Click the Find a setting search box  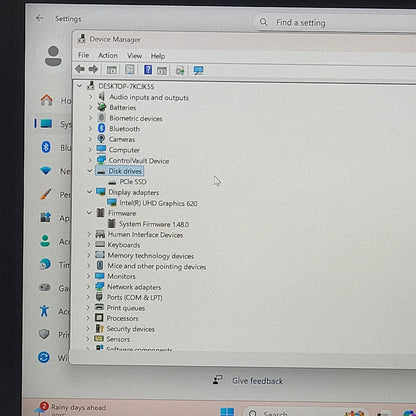pos(335,22)
